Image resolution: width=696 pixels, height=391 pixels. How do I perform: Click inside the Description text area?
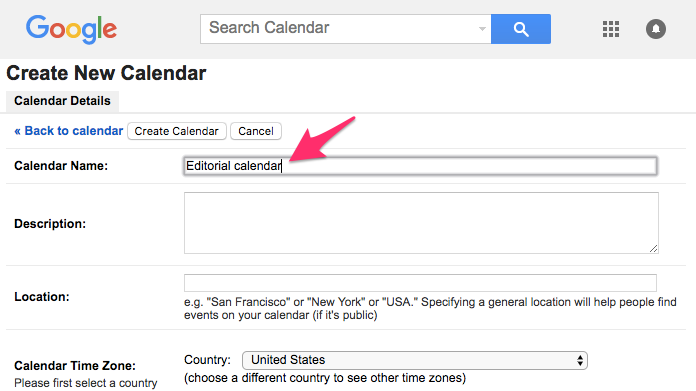(x=421, y=223)
